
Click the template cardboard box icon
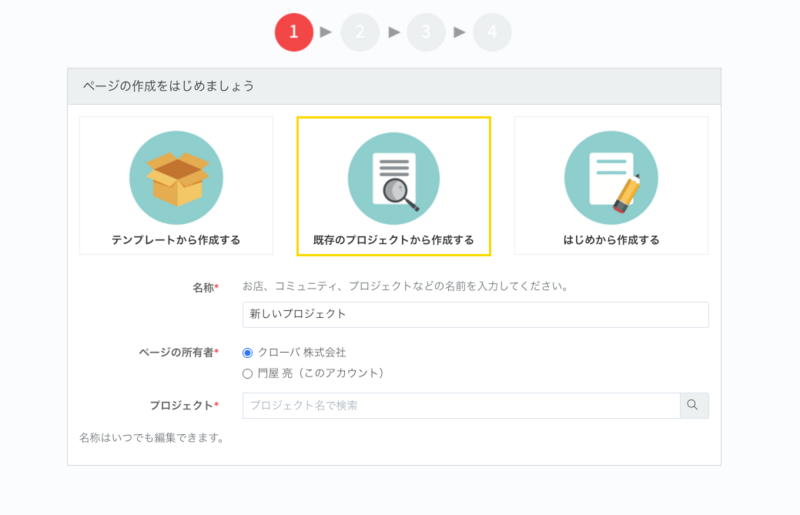point(176,177)
